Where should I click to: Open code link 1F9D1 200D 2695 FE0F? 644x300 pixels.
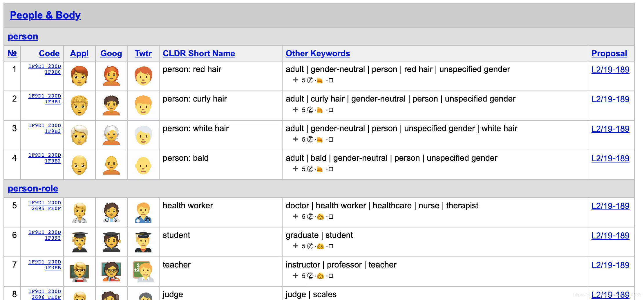pyautogui.click(x=45, y=206)
